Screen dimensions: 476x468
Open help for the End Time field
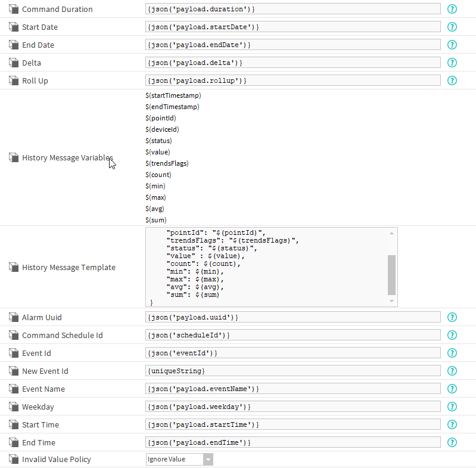click(452, 442)
